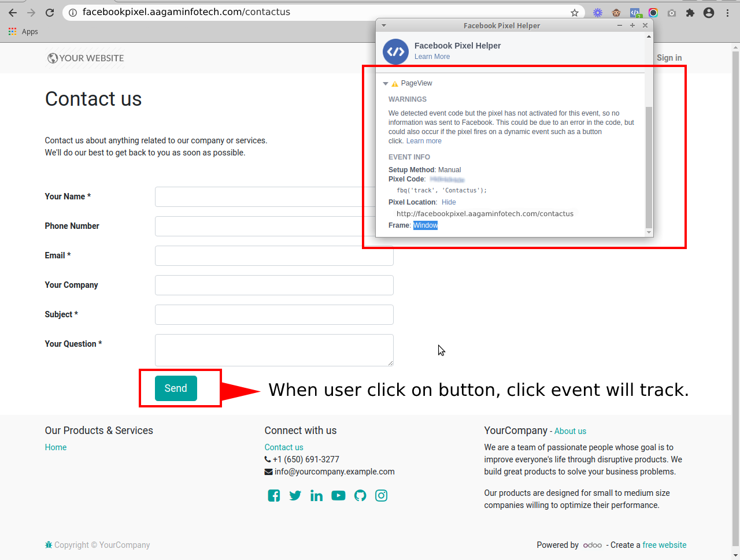Visit the Instagram social link
The width and height of the screenshot is (740, 560).
click(382, 496)
